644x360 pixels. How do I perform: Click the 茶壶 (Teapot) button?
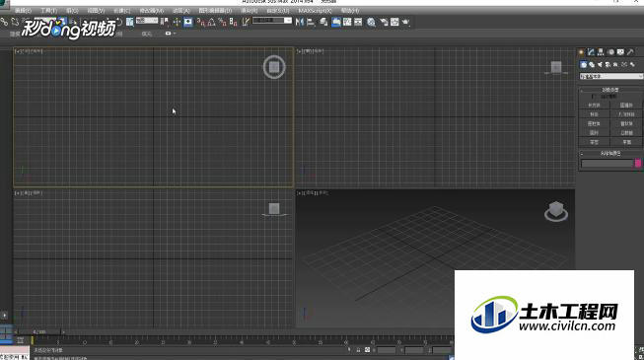coord(595,142)
